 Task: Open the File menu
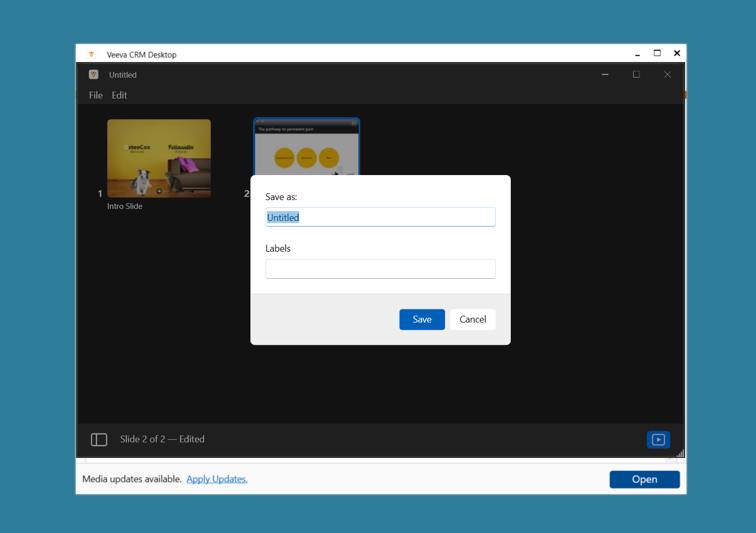96,95
